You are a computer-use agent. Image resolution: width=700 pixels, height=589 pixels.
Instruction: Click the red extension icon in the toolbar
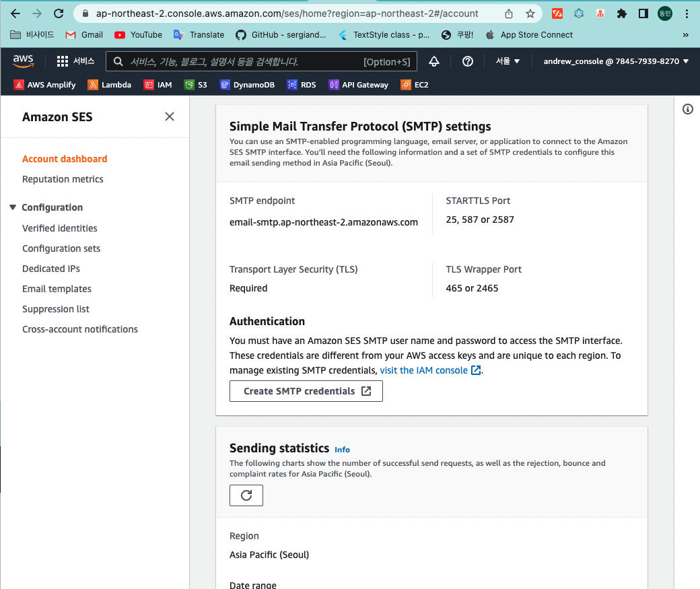(x=557, y=14)
